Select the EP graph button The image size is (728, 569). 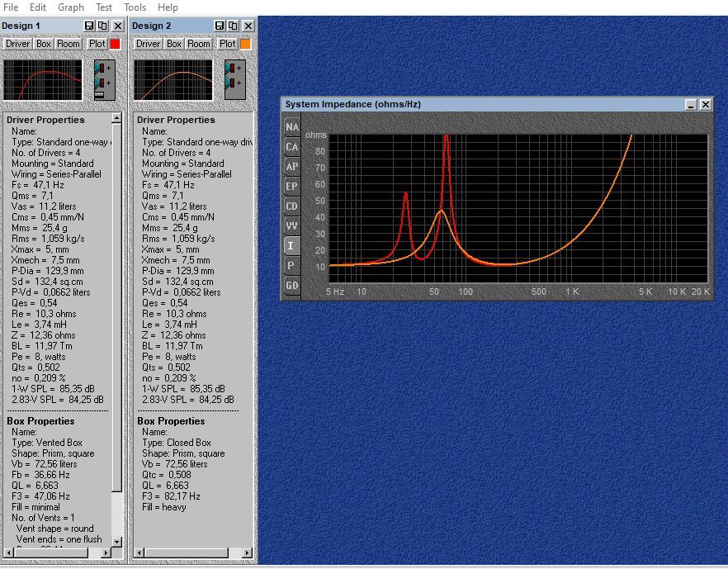click(291, 187)
